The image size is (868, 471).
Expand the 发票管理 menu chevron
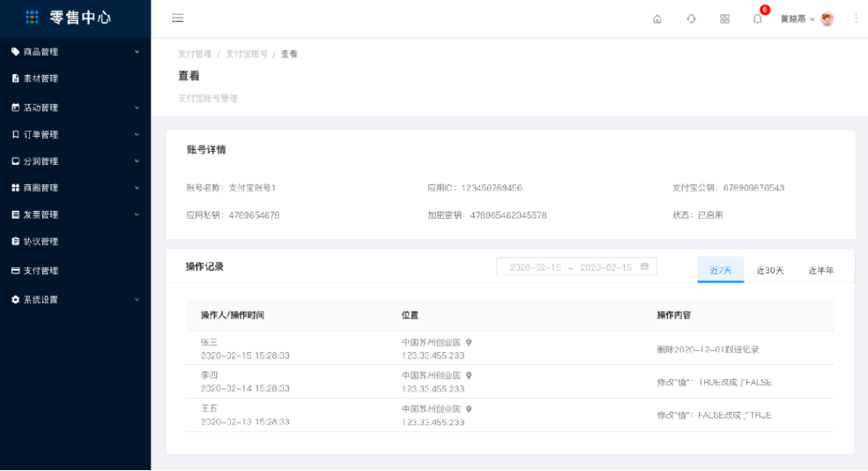[x=137, y=214]
